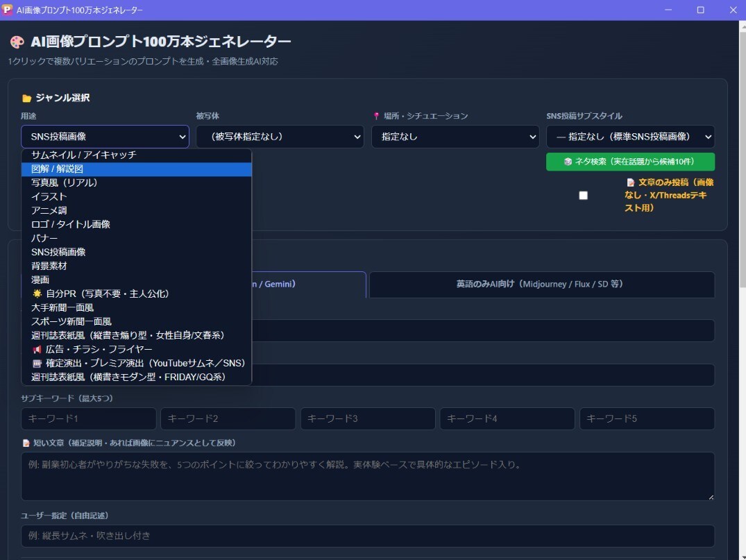Select スポーツ新聞一面風 option

pos(137,321)
